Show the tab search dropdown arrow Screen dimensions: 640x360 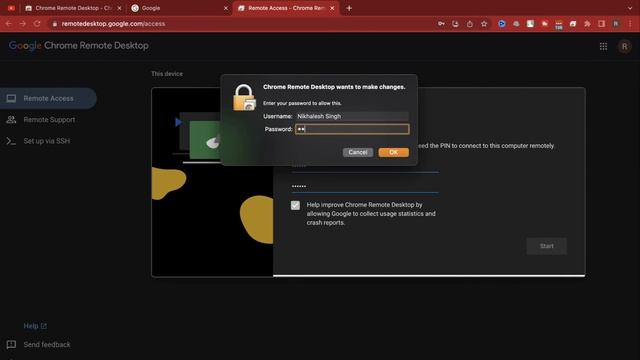point(631,8)
